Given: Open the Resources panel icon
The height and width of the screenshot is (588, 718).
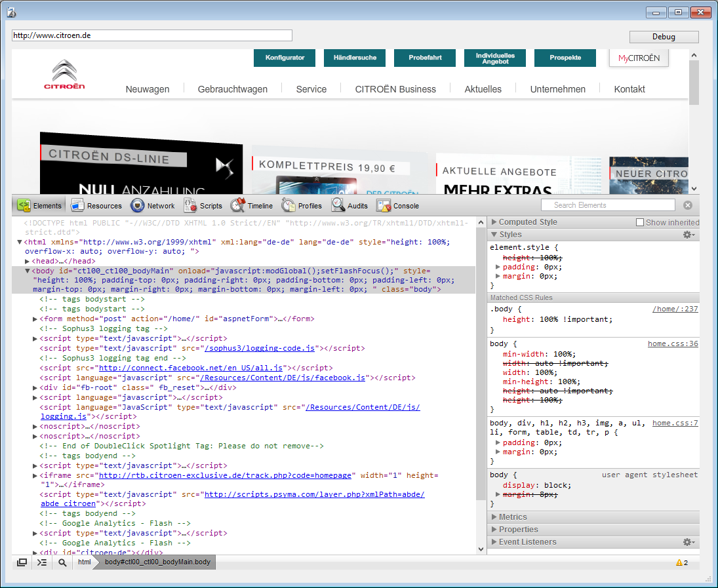Looking at the screenshot, I should click(78, 205).
